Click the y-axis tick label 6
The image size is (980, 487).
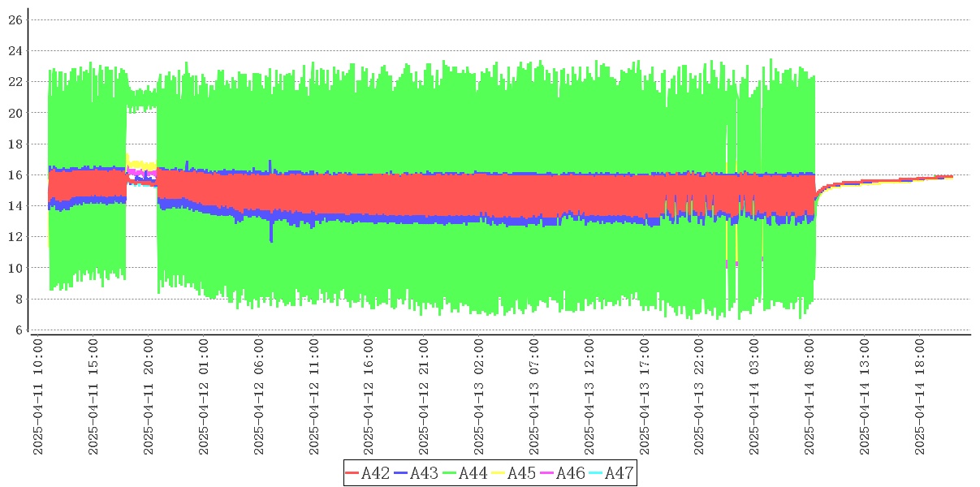(x=18, y=330)
